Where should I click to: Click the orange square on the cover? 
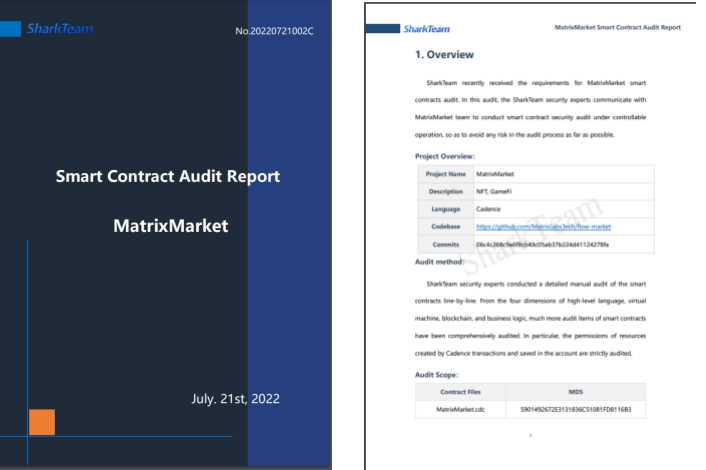pyautogui.click(x=42, y=422)
